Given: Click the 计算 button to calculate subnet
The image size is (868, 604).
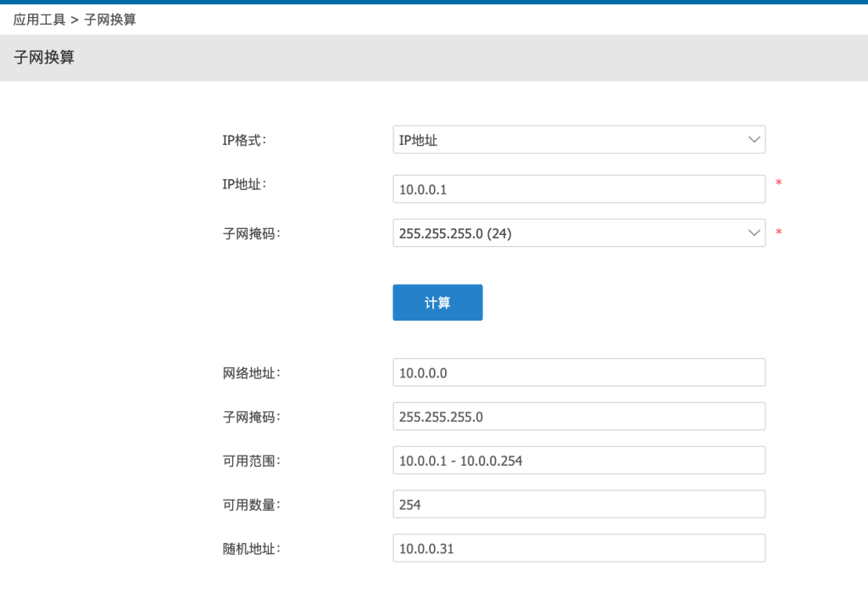Looking at the screenshot, I should [x=437, y=302].
